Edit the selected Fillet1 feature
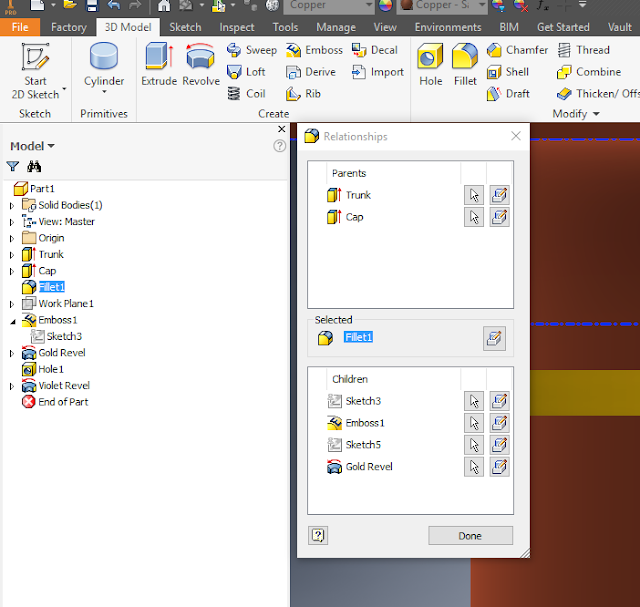This screenshot has height=607, width=640. pos(494,338)
